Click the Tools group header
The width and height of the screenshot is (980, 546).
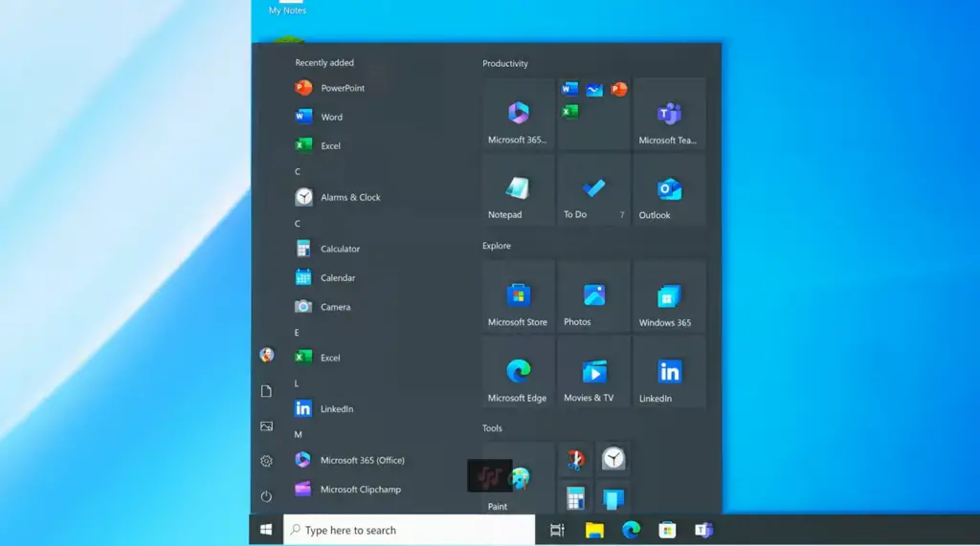[x=492, y=428]
